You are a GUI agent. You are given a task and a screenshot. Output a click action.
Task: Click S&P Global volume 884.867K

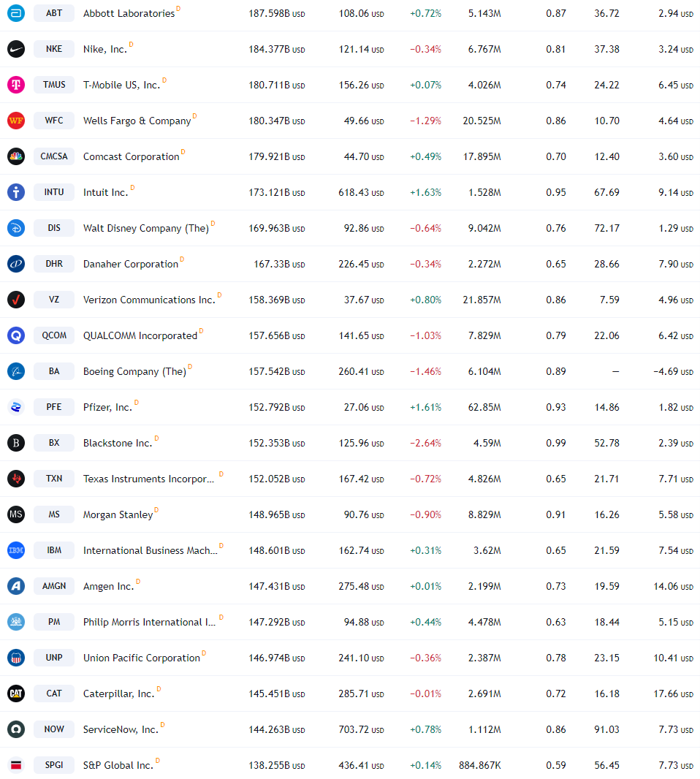tap(480, 765)
